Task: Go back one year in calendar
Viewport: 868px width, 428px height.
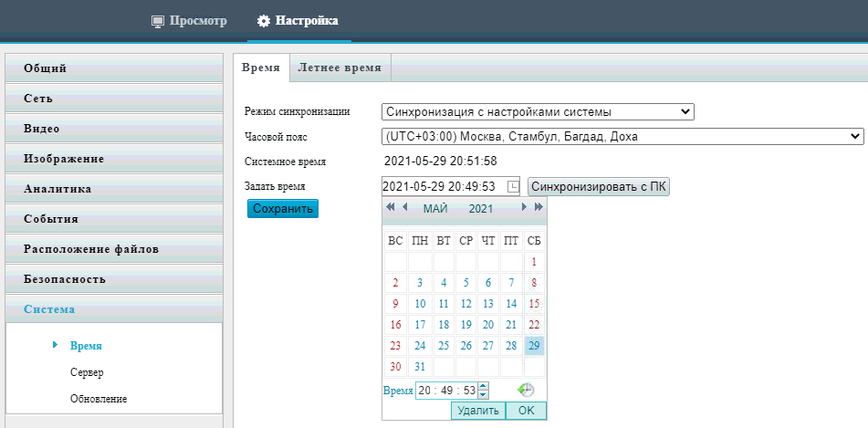Action: pyautogui.click(x=391, y=207)
